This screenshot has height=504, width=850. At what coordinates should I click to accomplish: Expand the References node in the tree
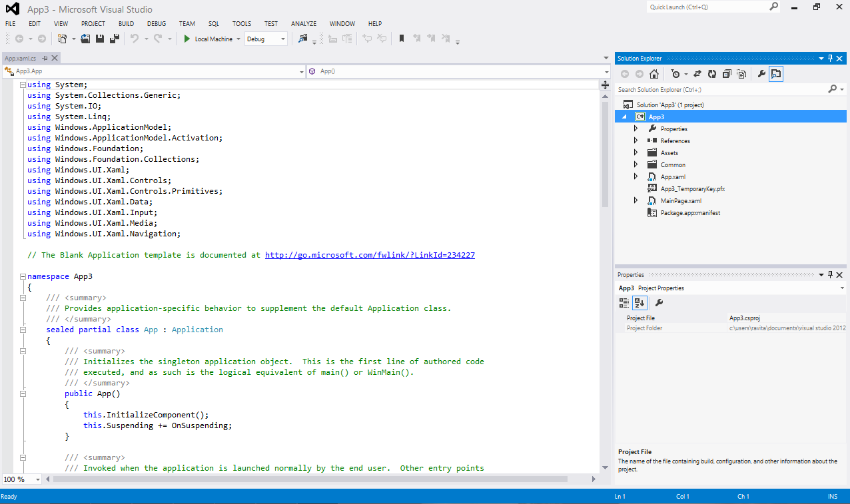[x=636, y=140]
